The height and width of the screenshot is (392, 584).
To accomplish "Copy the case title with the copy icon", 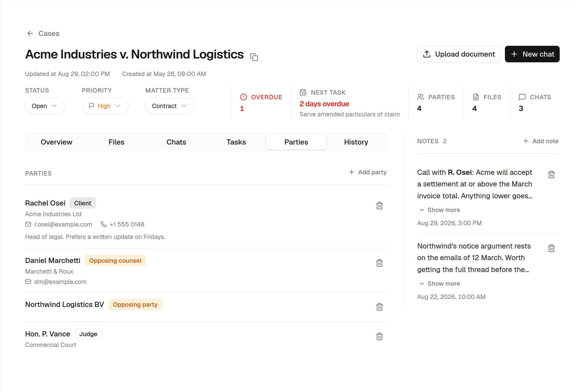I will [x=254, y=57].
